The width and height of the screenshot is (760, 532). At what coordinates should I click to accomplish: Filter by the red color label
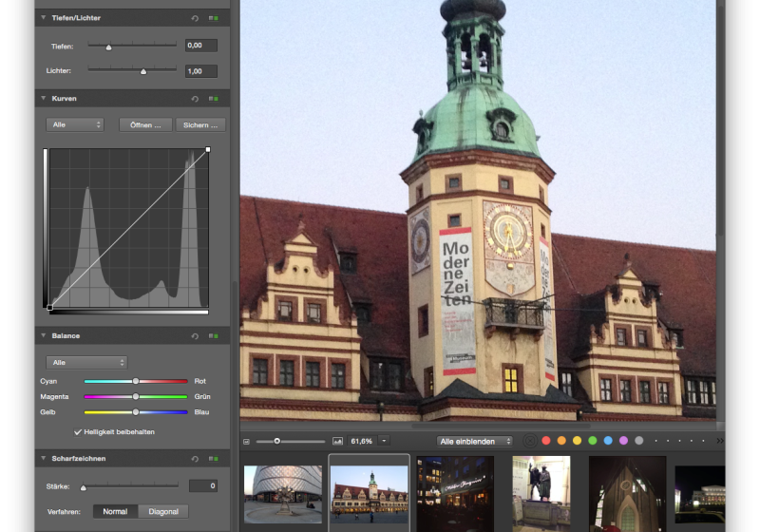(x=546, y=441)
